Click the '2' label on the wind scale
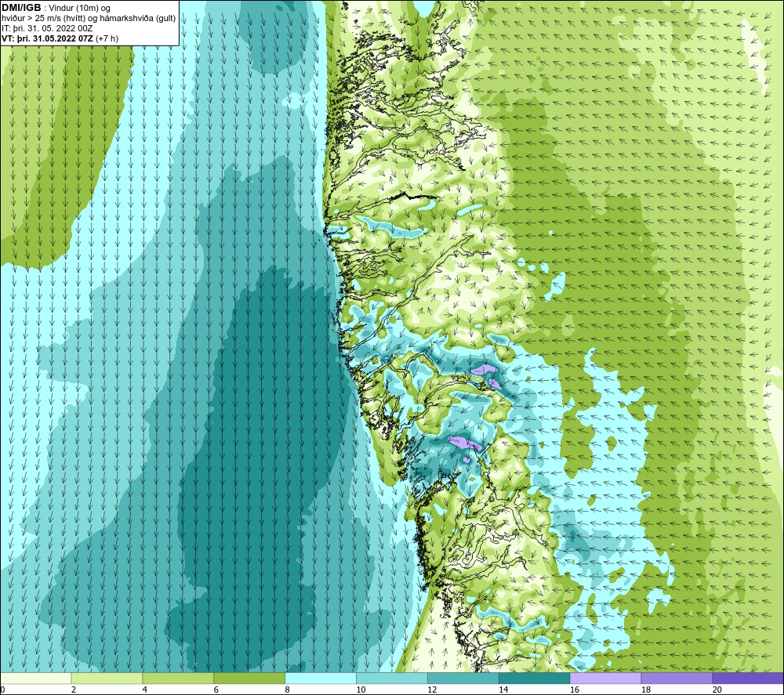 74,690
